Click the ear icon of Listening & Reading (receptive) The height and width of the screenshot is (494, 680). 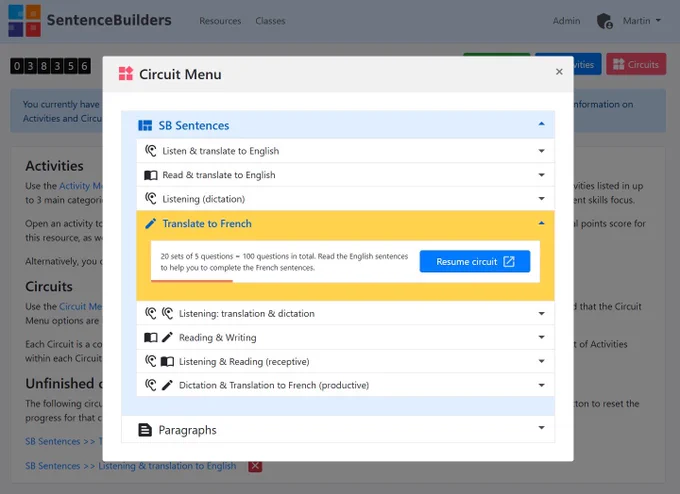pos(150,361)
